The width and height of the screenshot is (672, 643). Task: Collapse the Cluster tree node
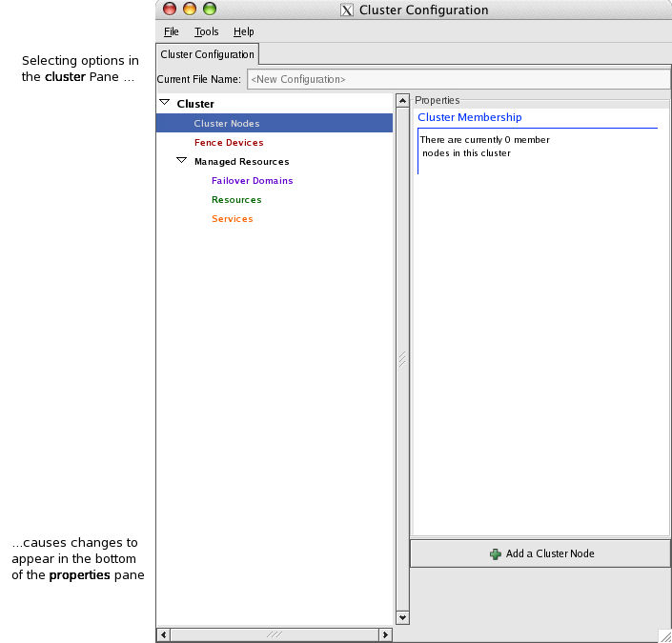(165, 103)
